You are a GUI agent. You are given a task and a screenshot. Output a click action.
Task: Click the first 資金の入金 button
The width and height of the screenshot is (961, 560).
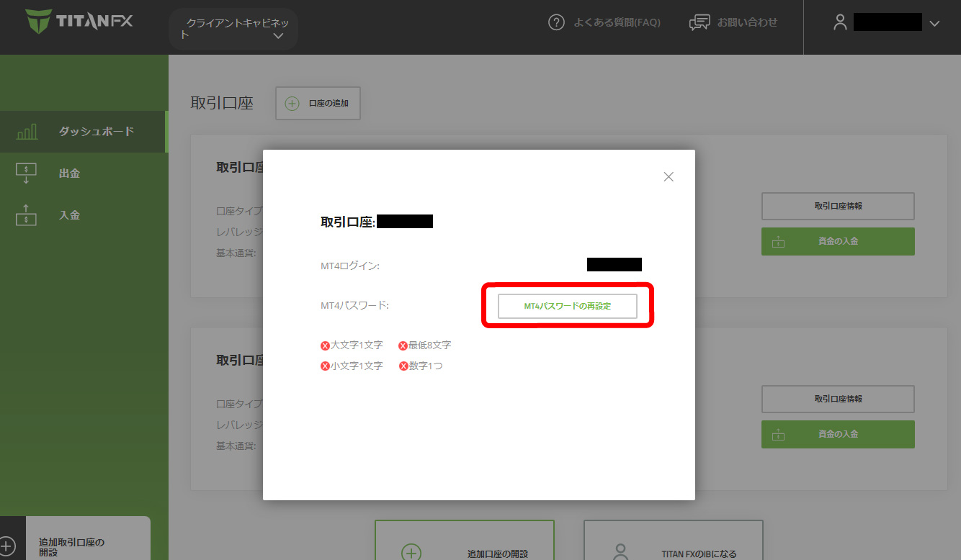(838, 241)
